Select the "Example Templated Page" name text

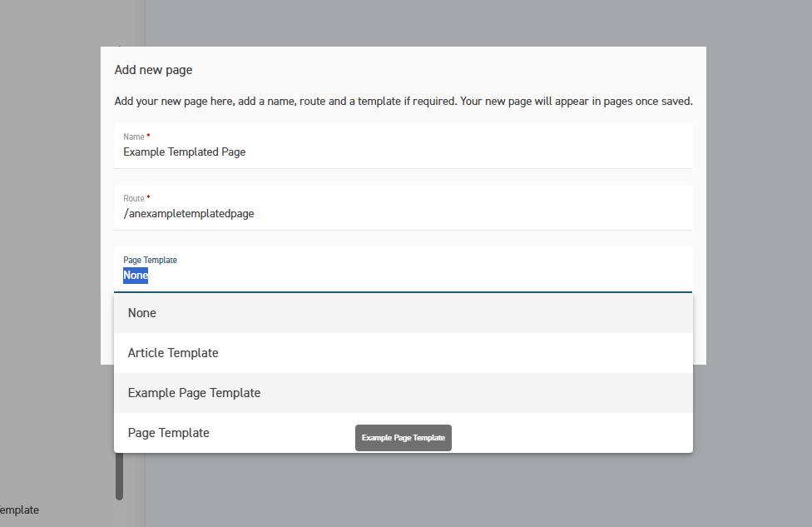184,152
